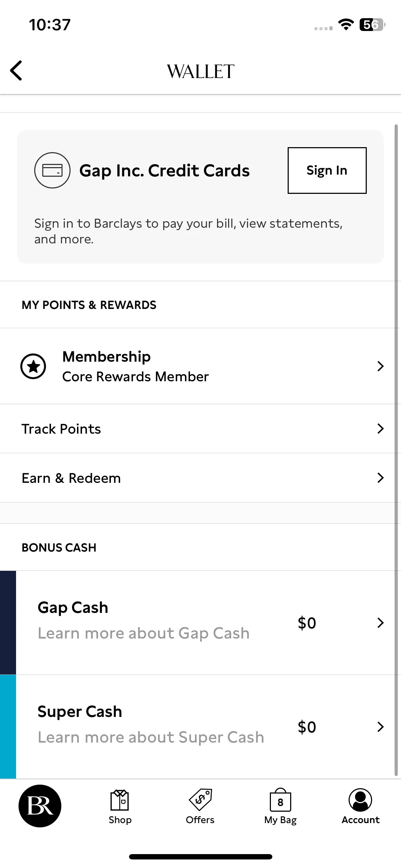This screenshot has height=868, width=401.
Task: Expand Earn & Redeem chevron
Action: (380, 478)
